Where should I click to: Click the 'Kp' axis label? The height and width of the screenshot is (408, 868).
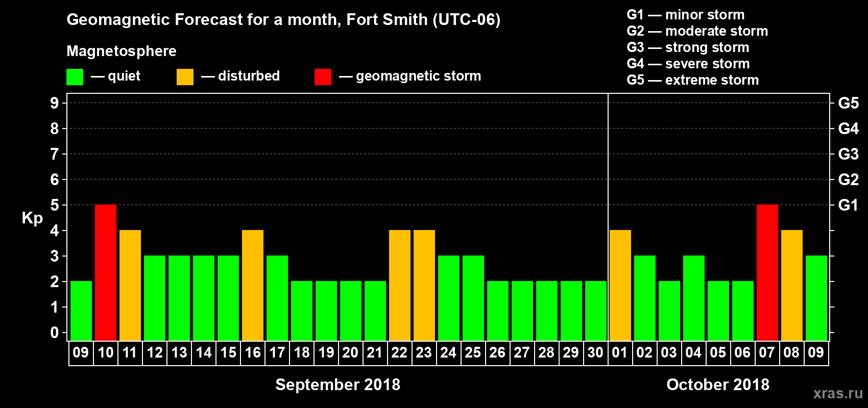pos(32,218)
